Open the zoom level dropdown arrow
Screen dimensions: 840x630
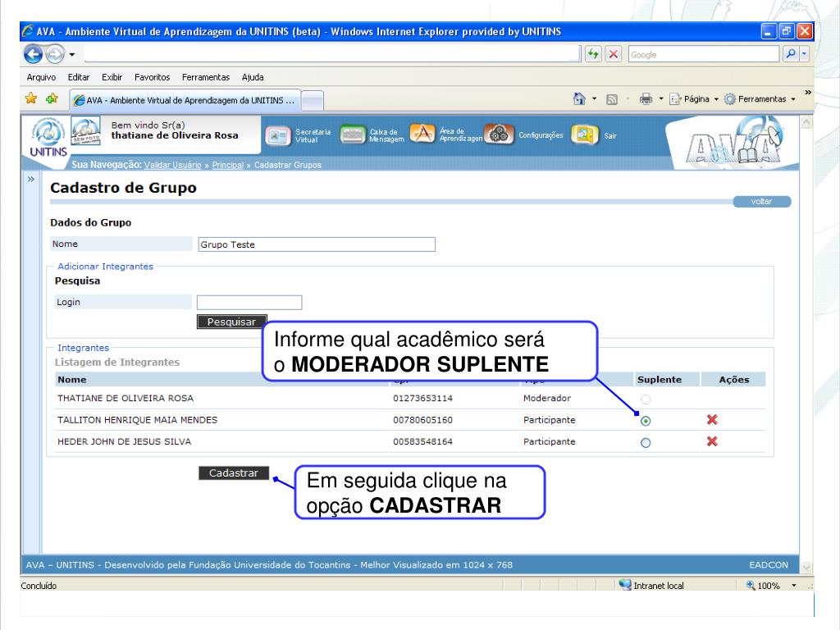coord(794,586)
